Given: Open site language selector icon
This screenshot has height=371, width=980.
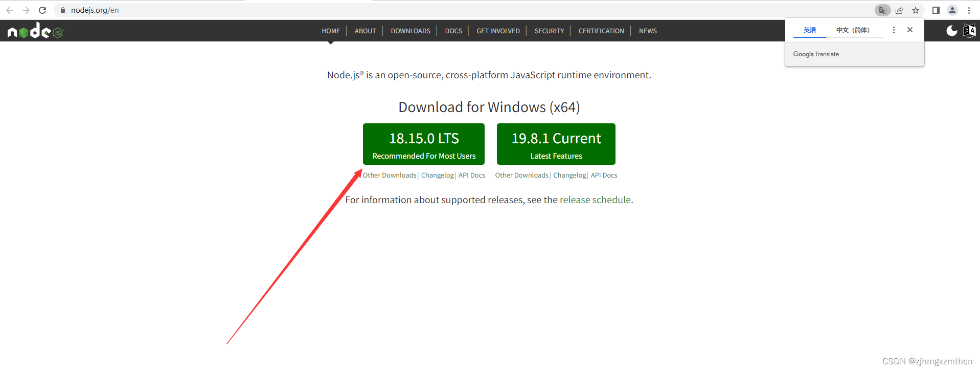Looking at the screenshot, I should pyautogui.click(x=969, y=31).
